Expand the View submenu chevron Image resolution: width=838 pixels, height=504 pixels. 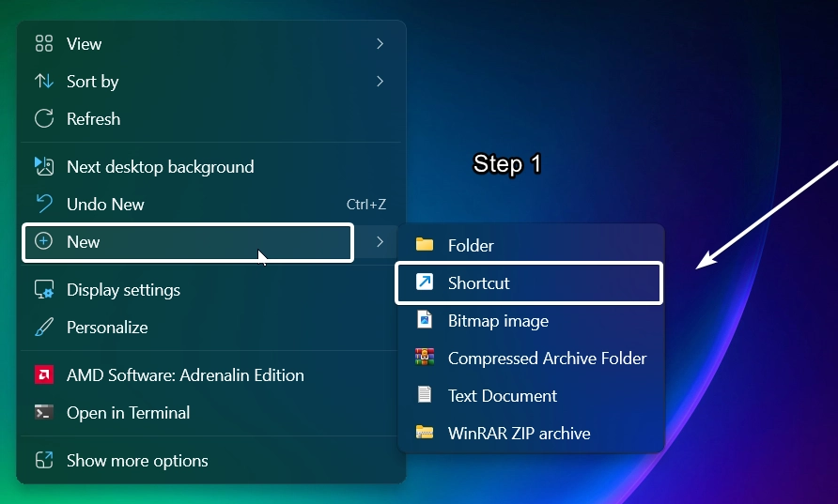[380, 44]
